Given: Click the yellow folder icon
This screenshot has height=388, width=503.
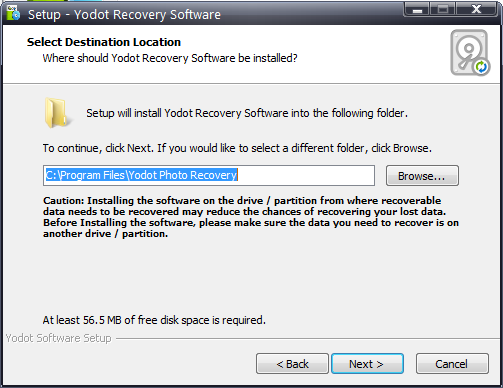Looking at the screenshot, I should (57, 113).
